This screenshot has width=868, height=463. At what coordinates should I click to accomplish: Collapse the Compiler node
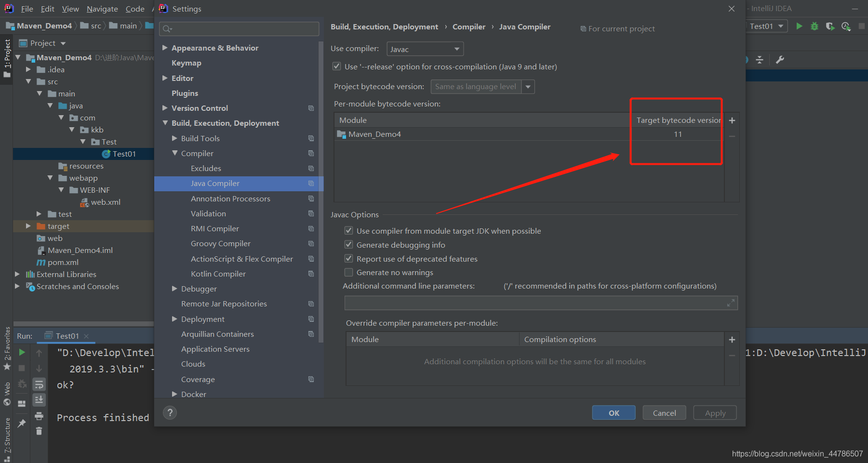click(174, 153)
